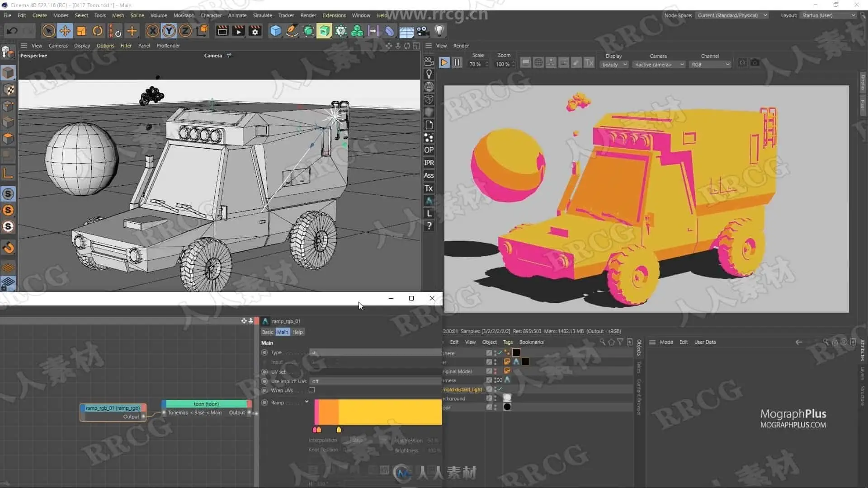Select the toon node in the node editor
The image size is (868, 488).
pyautogui.click(x=206, y=404)
